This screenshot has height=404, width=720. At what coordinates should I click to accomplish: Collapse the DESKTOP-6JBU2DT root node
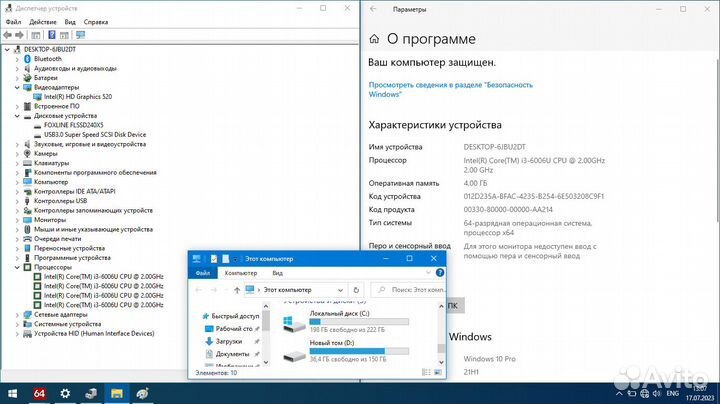(7, 49)
